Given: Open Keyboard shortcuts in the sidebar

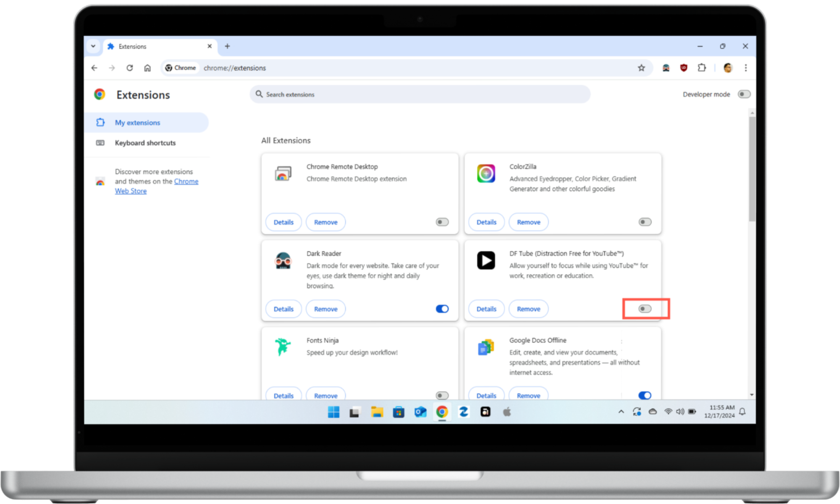Looking at the screenshot, I should (x=146, y=143).
